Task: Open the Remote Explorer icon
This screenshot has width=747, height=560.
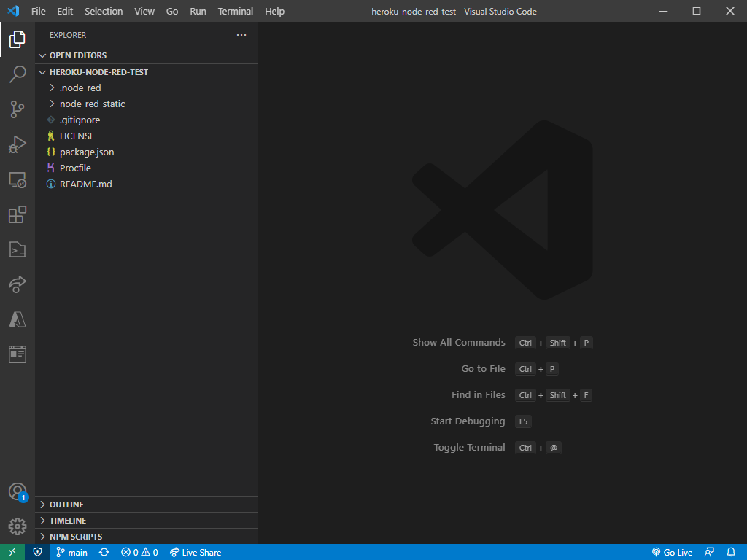Action: pyautogui.click(x=18, y=179)
